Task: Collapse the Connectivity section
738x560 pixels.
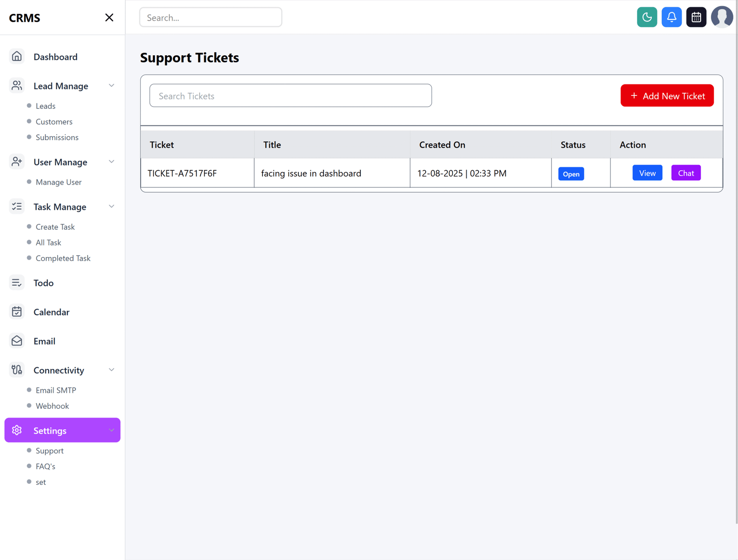Action: pos(111,369)
